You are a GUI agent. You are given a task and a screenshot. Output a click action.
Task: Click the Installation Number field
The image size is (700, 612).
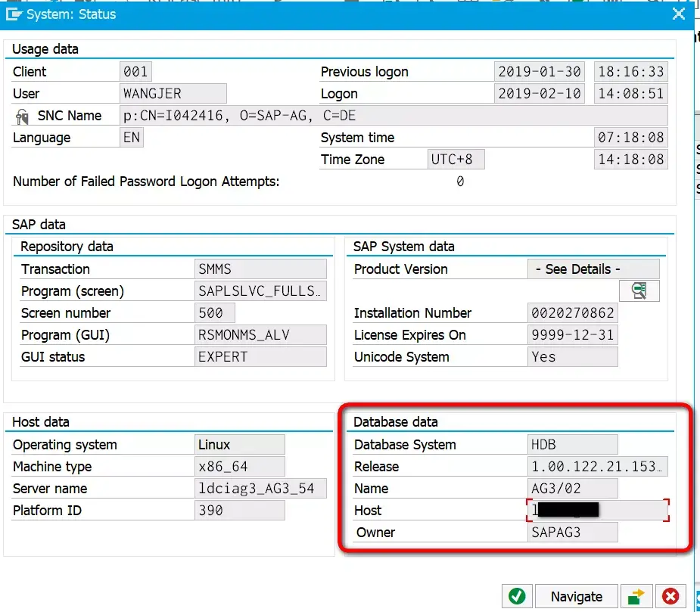coord(572,313)
